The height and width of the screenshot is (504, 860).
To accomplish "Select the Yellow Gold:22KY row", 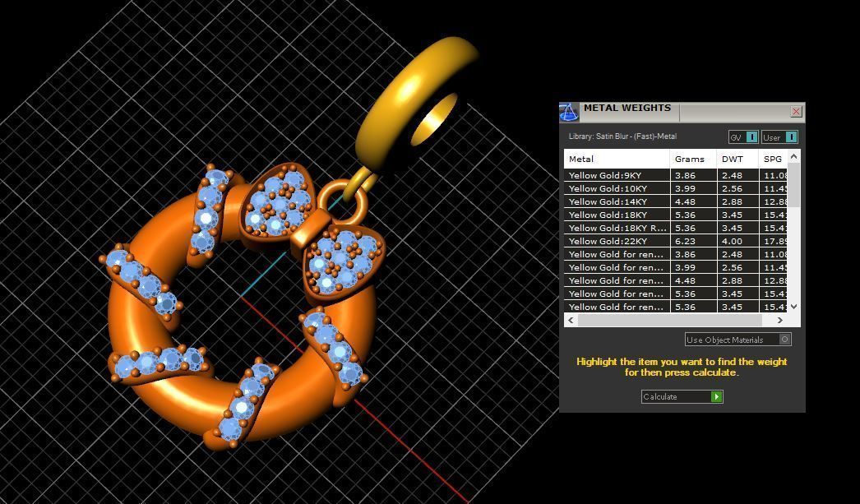I will (676, 241).
